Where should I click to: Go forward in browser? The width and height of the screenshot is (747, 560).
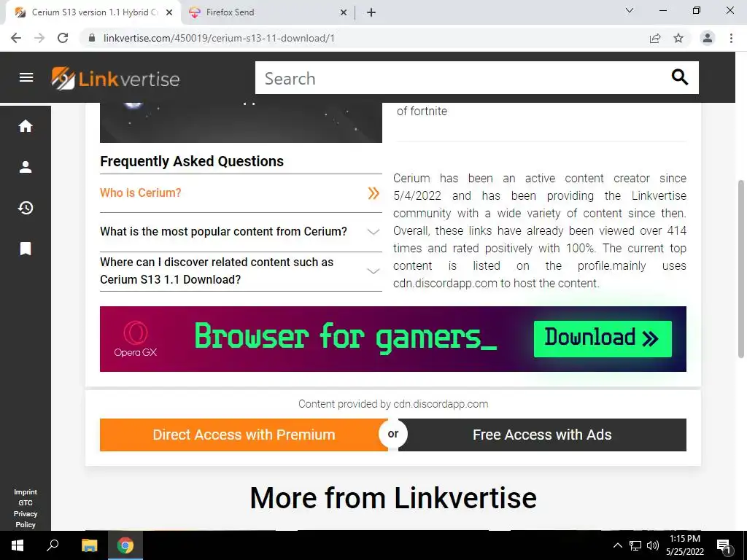coord(39,38)
